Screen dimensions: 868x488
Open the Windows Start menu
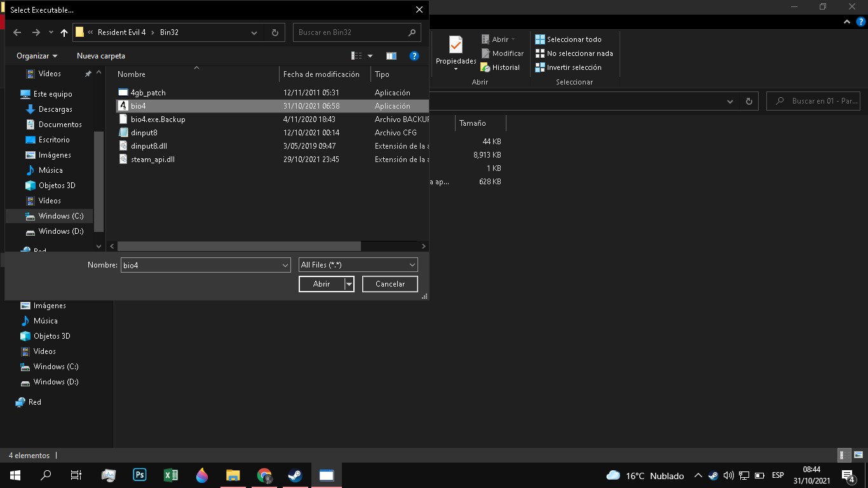point(15,475)
